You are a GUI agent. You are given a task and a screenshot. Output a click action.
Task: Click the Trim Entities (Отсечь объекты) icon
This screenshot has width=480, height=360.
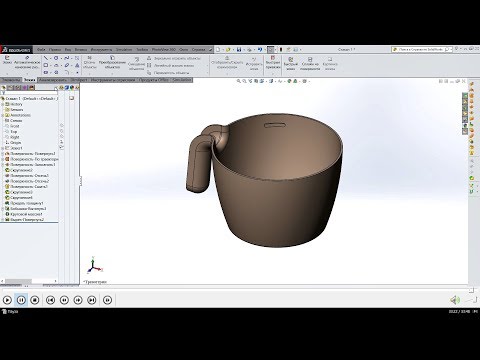pos(89,58)
